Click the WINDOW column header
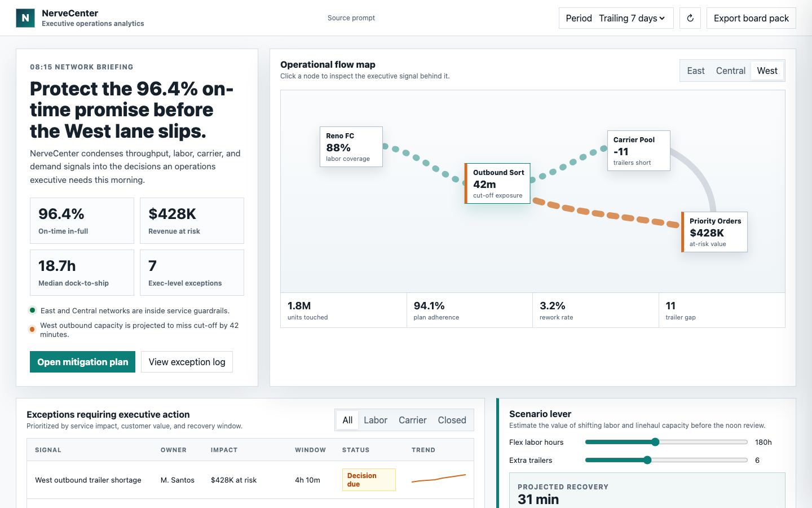812x508 pixels. pyautogui.click(x=311, y=450)
